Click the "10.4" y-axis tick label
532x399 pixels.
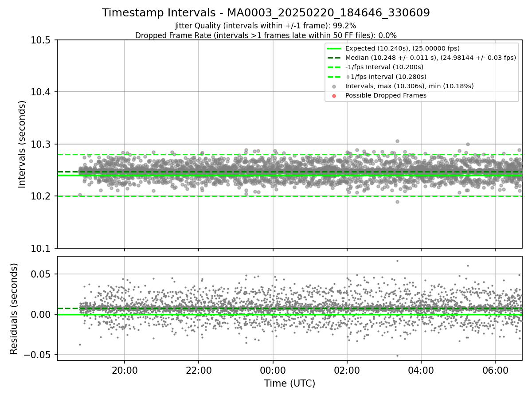click(x=42, y=92)
